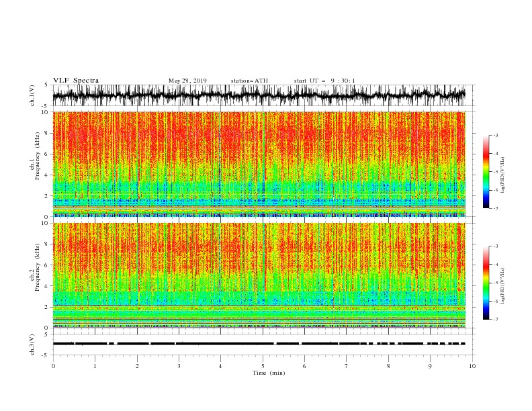The height and width of the screenshot is (411, 532).
Task: Click time axis tick label "4"
Action: pos(220,366)
